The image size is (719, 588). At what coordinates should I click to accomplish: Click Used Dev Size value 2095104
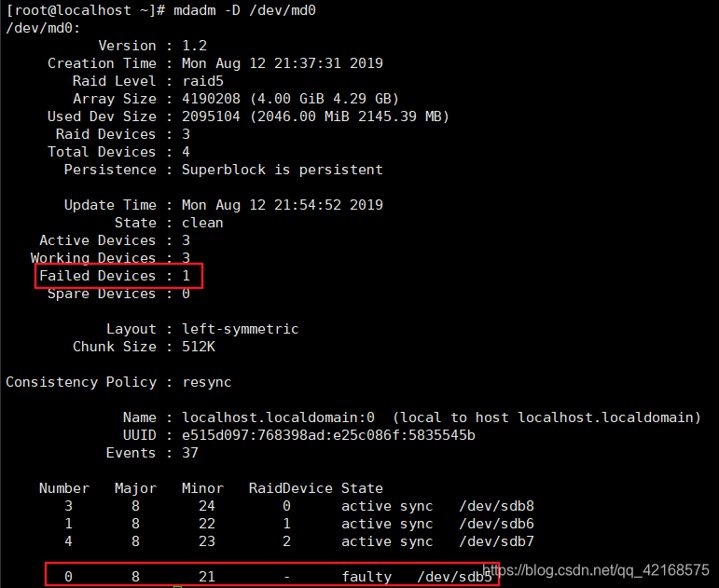click(x=211, y=116)
